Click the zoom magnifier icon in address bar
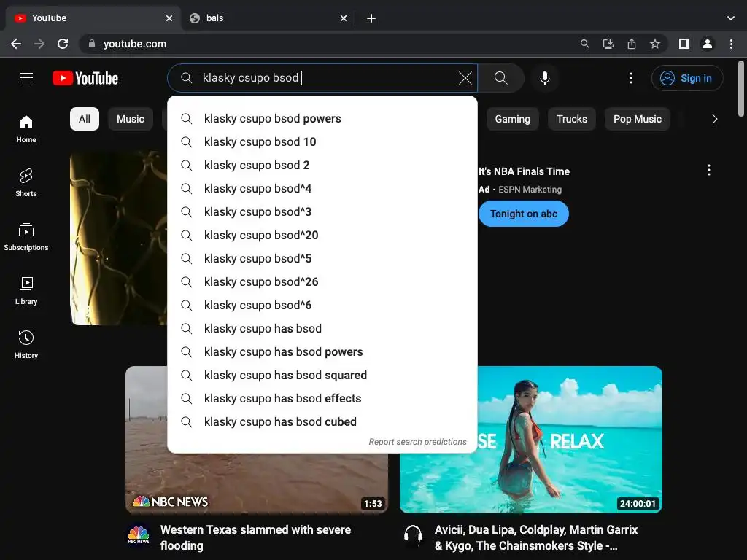The height and width of the screenshot is (560, 747). point(584,44)
